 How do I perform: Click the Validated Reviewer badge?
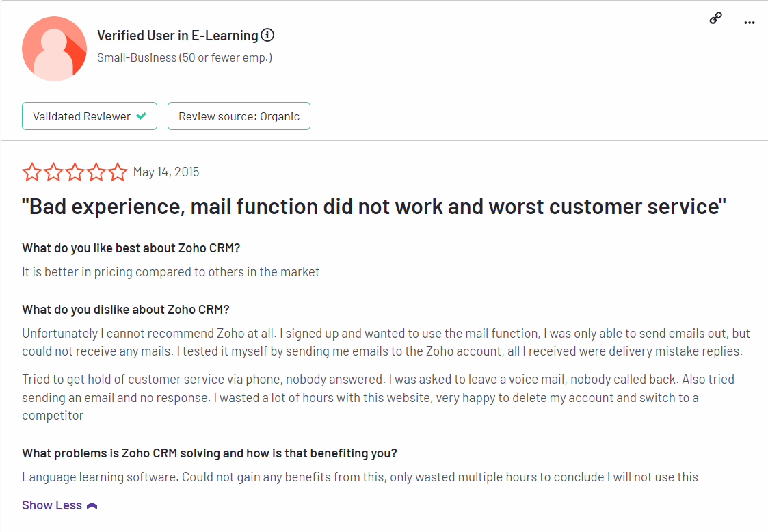click(90, 116)
